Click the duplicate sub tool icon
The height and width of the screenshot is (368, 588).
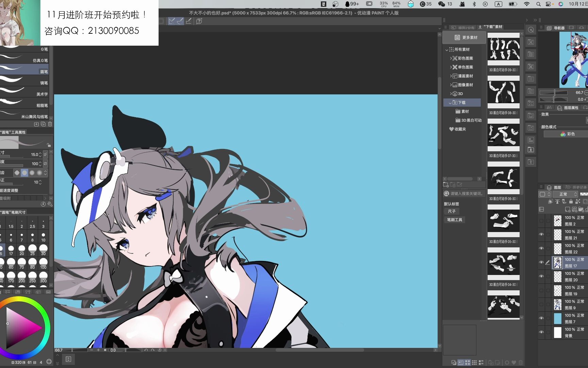point(43,124)
